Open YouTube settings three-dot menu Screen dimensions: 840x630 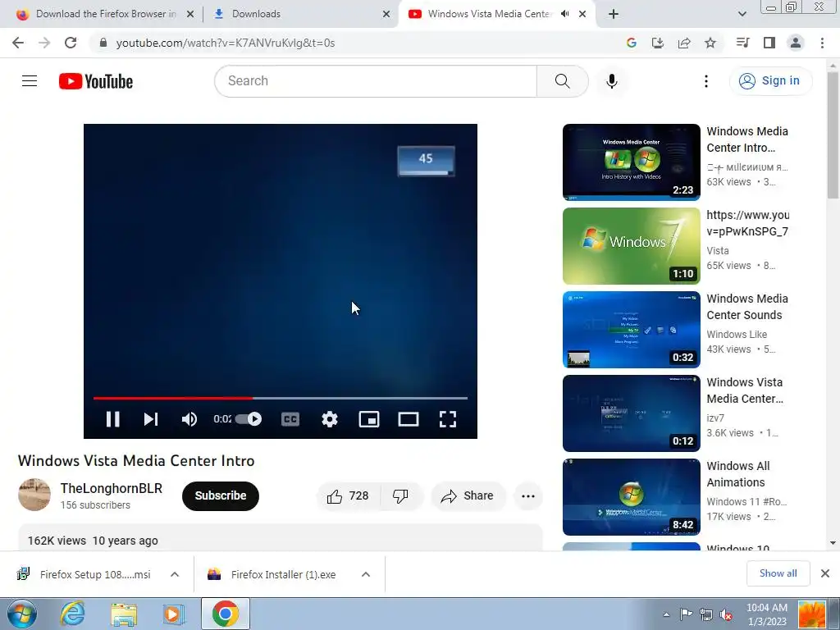[706, 81]
